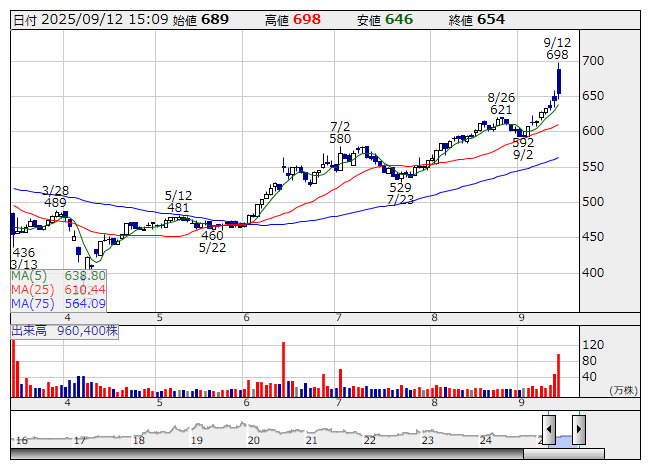Click the 700 price axis label
The width and height of the screenshot is (653, 470).
(593, 61)
